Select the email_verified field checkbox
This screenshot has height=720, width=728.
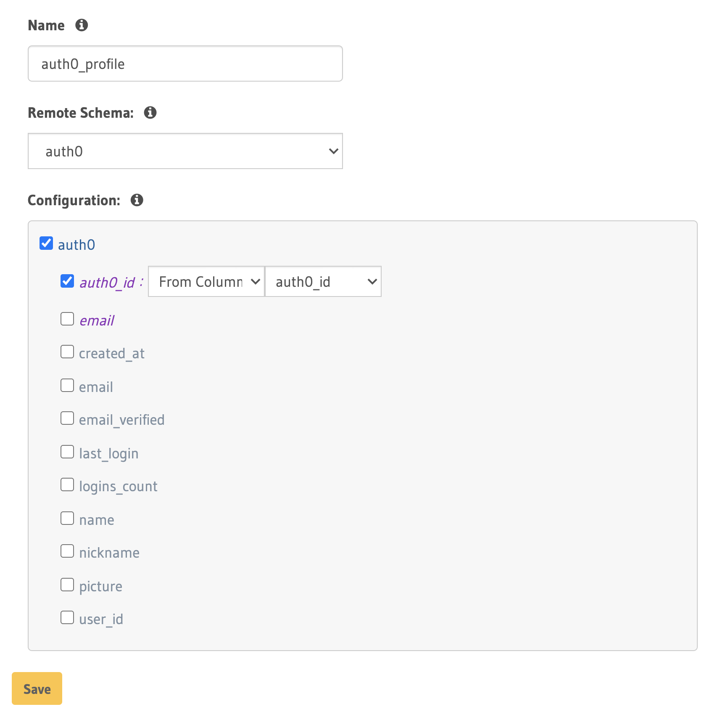[67, 418]
